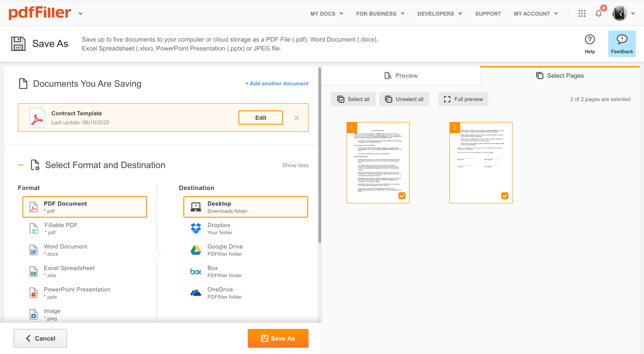Pick the Box destination logo
The width and height of the screenshot is (644, 354).
coord(196,271)
